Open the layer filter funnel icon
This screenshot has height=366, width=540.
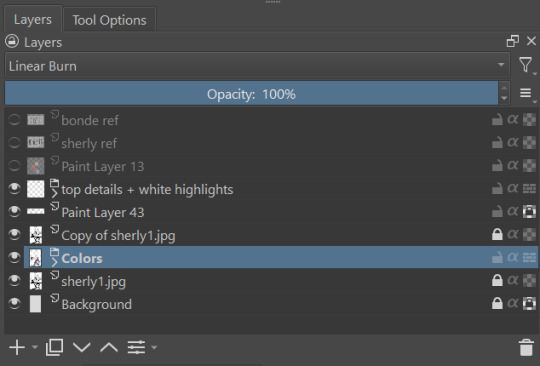525,65
